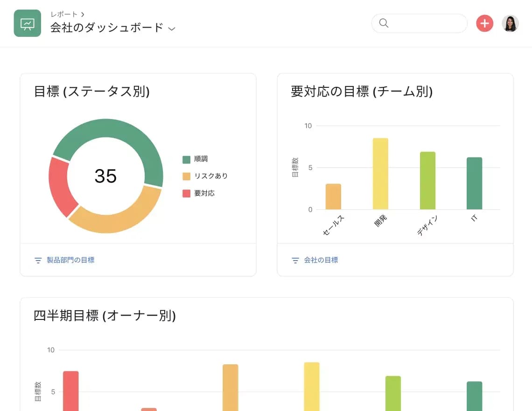Click the 四半期目標 (オーナー別) card title

point(105,316)
